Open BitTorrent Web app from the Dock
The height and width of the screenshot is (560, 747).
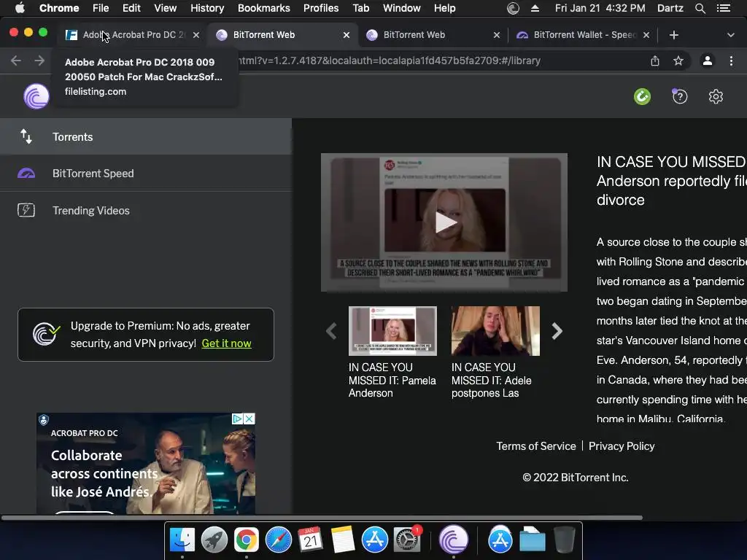pos(454,540)
